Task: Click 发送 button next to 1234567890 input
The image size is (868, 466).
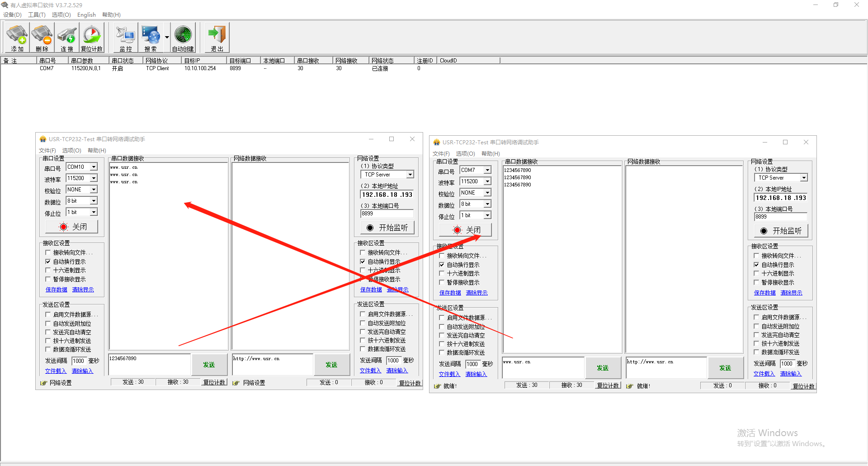Action: pos(209,365)
